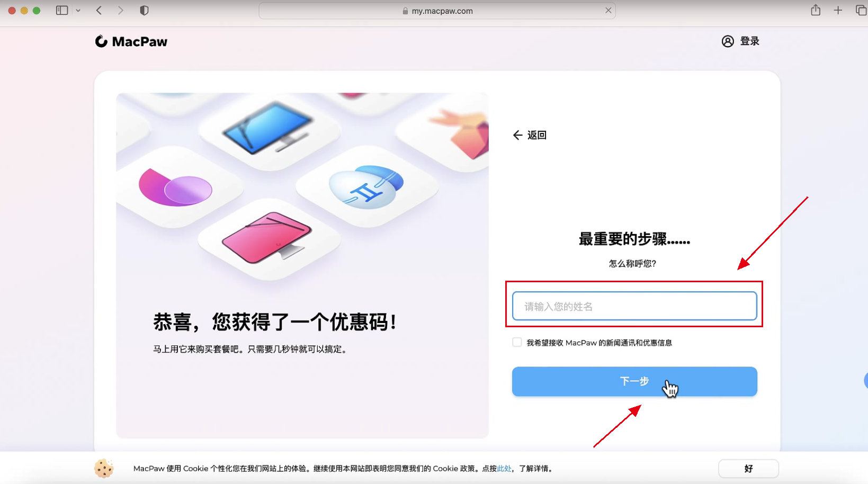Click the Gemini twins app icon
Screen dimensions: 868x484
click(x=366, y=186)
